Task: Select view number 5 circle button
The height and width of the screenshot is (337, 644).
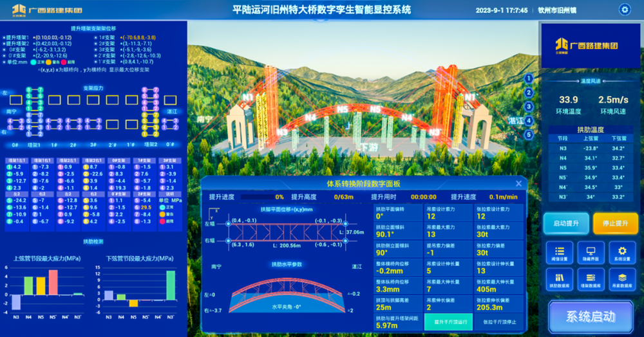Action: (529, 134)
